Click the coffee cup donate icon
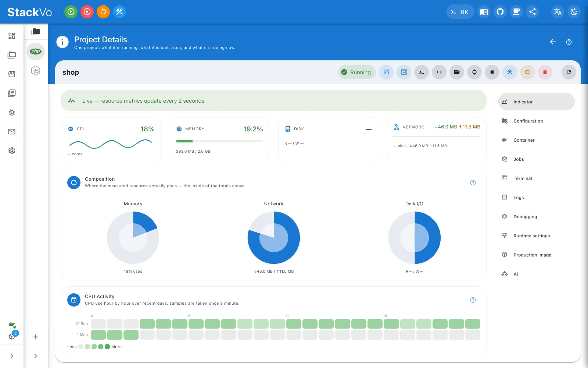This screenshot has height=368, width=588. pos(516,12)
